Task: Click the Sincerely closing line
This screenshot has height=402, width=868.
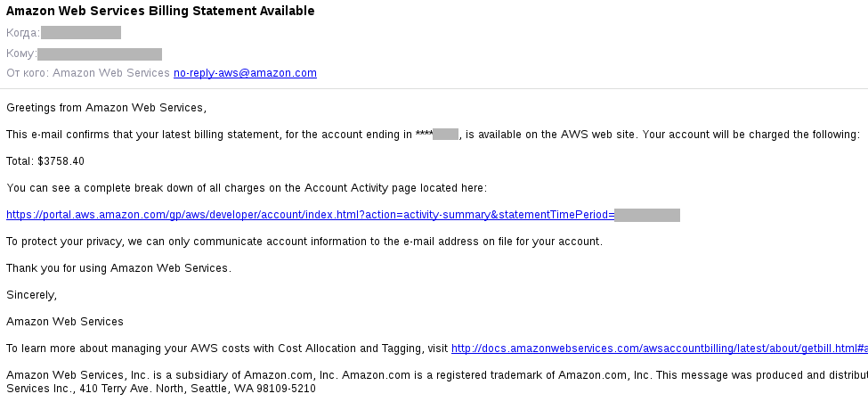Action: pyautogui.click(x=31, y=295)
